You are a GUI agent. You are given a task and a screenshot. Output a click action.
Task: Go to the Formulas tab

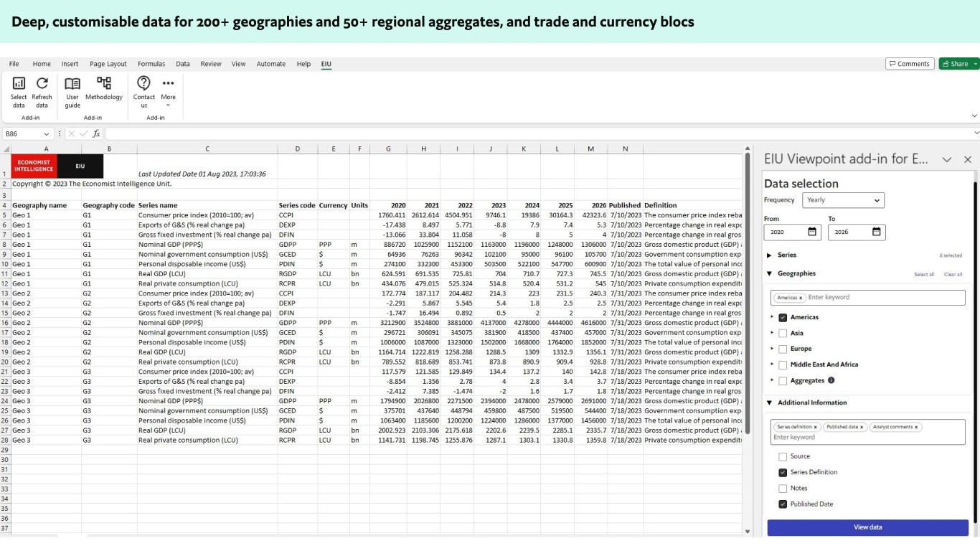point(151,64)
